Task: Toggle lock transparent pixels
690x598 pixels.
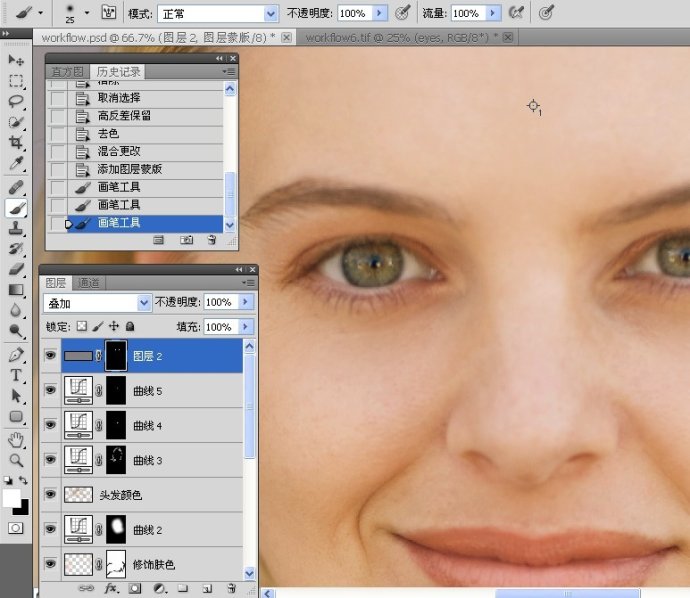Action: point(82,326)
